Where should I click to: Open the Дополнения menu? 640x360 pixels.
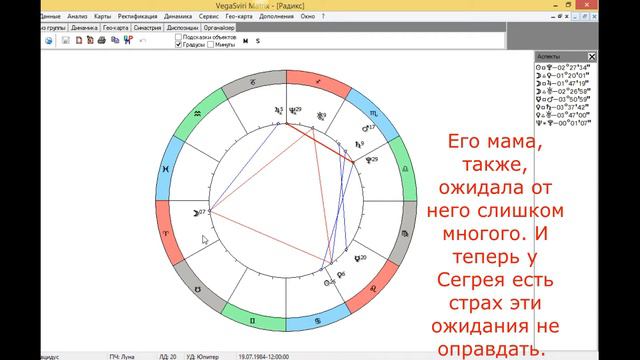click(x=276, y=16)
